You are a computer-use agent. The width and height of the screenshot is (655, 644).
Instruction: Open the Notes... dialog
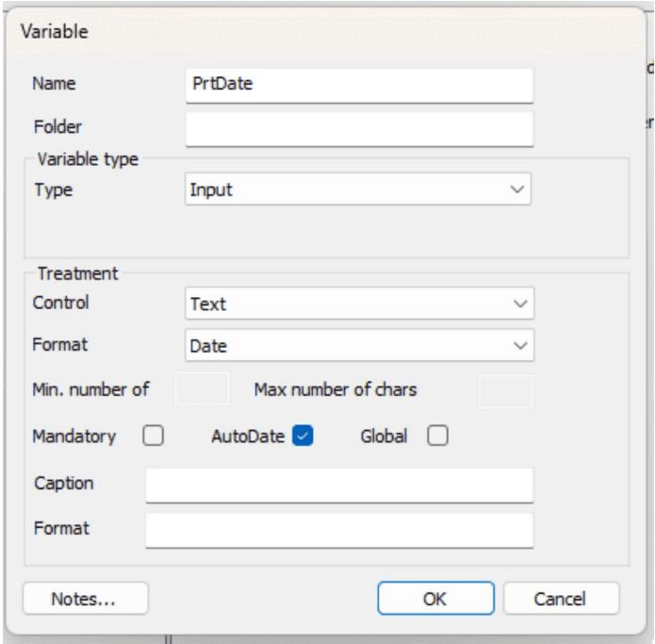point(86,599)
